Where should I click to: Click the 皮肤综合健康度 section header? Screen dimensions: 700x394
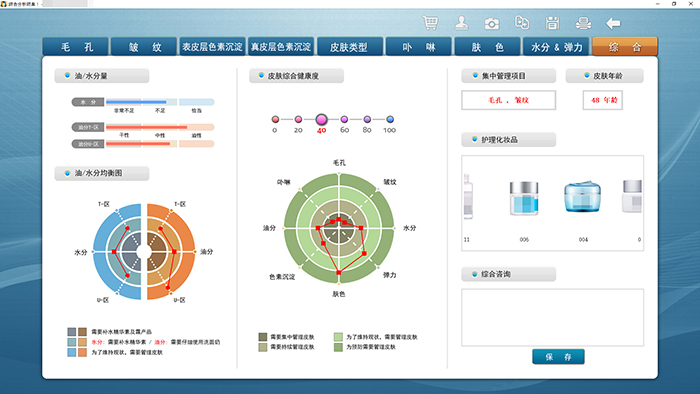coord(296,76)
